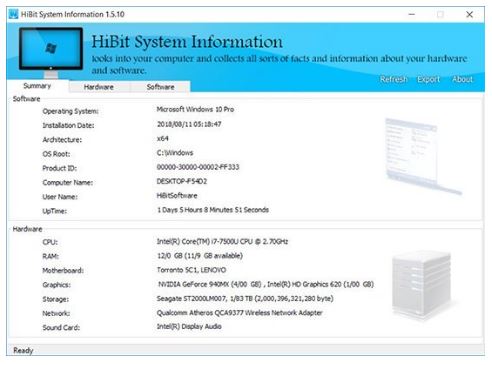Click the User Name label
492x365 pixels.
[x=60, y=197]
